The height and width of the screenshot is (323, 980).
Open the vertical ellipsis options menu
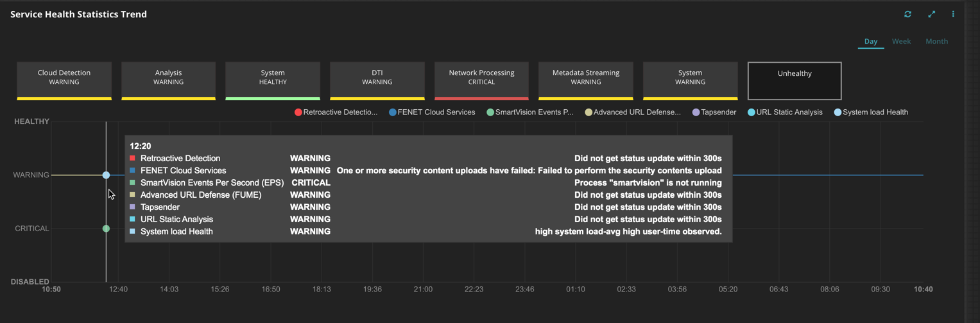[953, 14]
